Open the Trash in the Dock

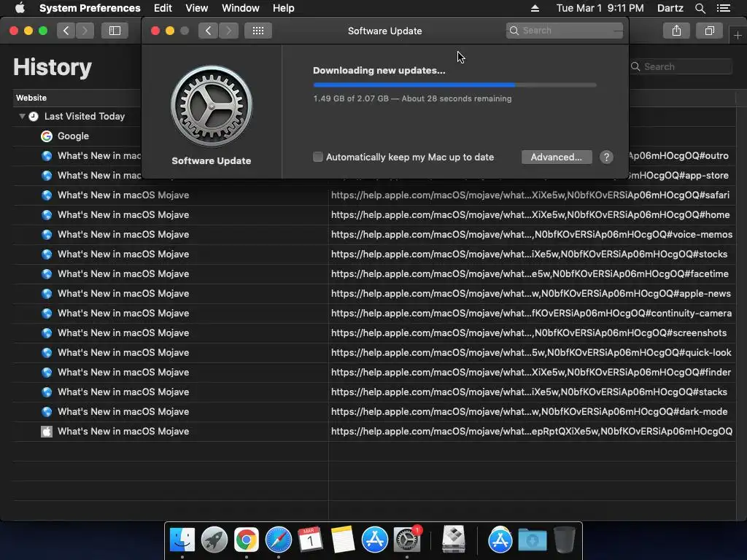point(565,540)
